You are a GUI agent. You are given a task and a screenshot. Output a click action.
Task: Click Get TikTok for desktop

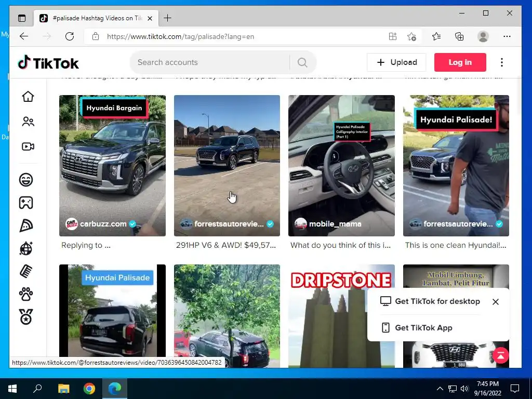(430, 301)
